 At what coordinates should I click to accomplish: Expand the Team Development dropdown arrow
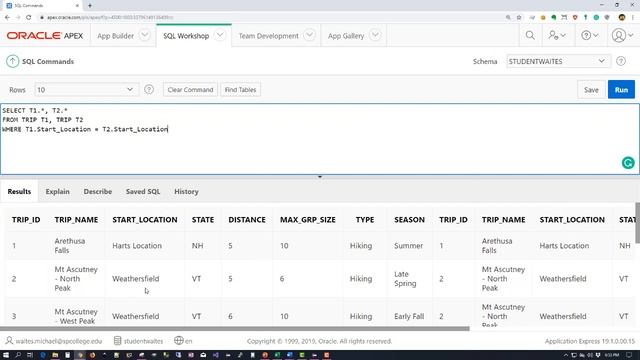point(309,35)
